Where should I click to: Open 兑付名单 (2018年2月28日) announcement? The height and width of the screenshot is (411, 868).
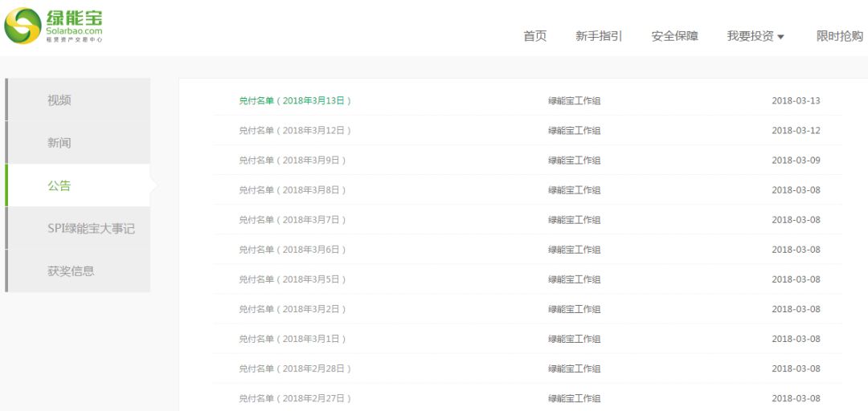[295, 368]
